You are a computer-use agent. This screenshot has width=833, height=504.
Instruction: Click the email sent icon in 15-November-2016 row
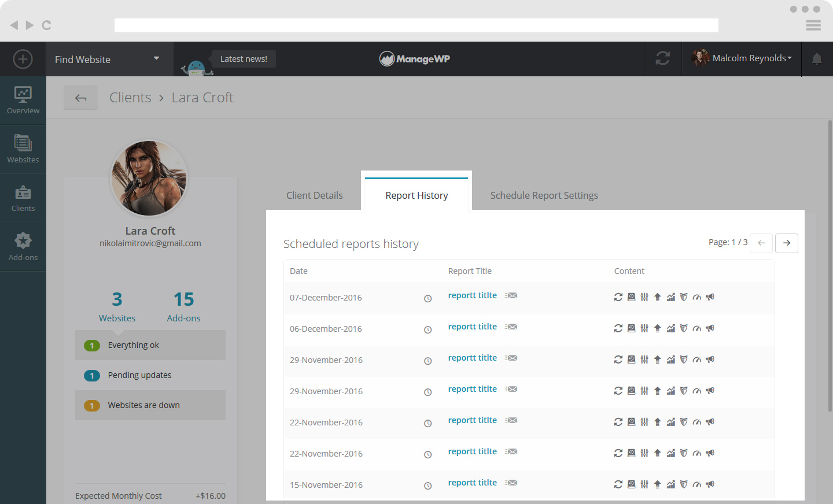pos(511,483)
